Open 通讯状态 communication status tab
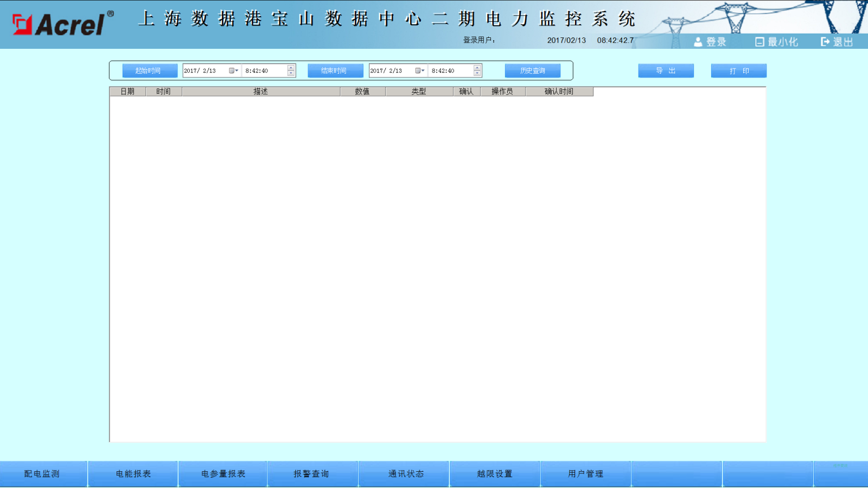 pyautogui.click(x=406, y=473)
